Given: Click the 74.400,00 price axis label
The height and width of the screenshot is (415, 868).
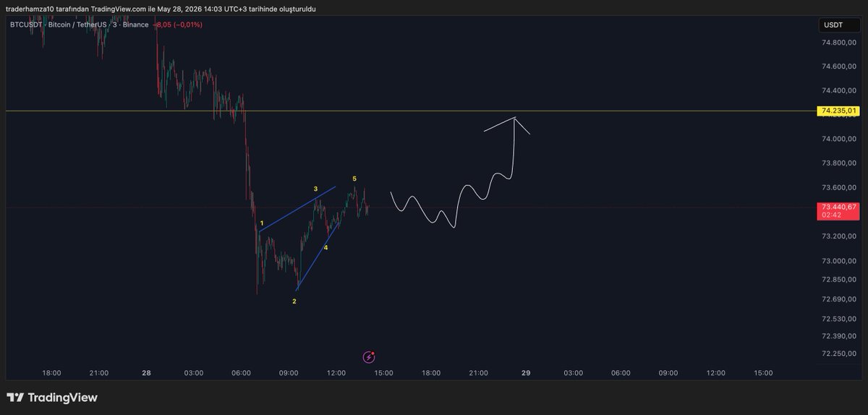Looking at the screenshot, I should point(839,91).
